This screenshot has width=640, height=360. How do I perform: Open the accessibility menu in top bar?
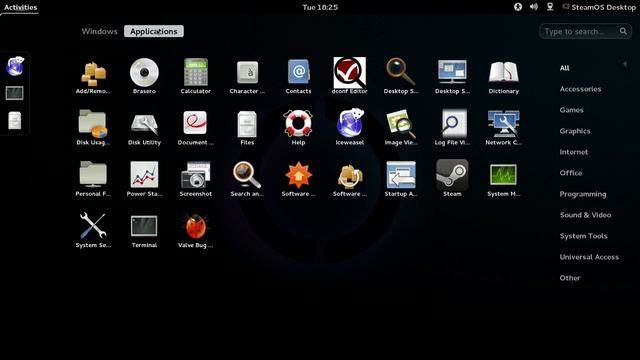tap(518, 7)
